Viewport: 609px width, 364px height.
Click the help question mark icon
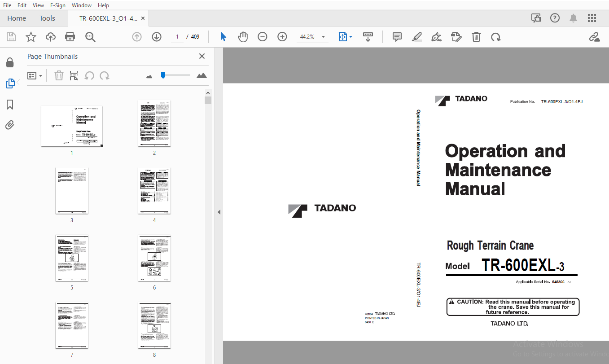coord(555,18)
